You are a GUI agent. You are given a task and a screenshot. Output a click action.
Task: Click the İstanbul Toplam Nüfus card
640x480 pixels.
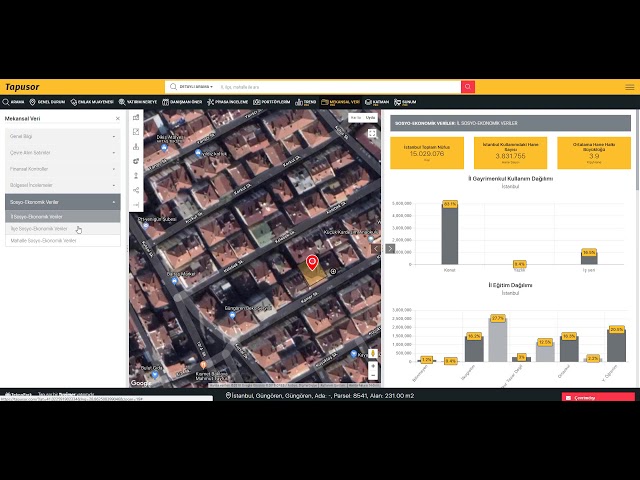[427, 153]
